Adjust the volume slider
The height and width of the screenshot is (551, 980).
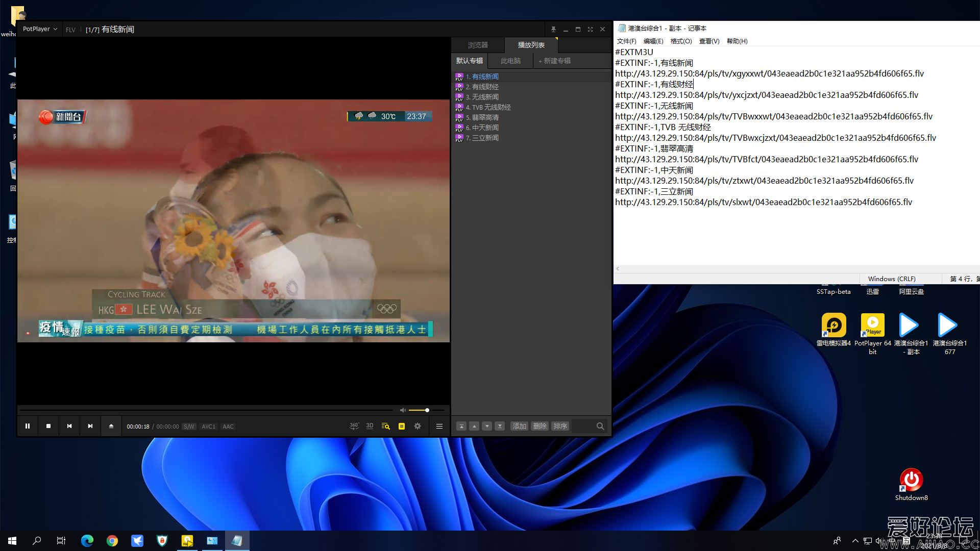pyautogui.click(x=427, y=410)
